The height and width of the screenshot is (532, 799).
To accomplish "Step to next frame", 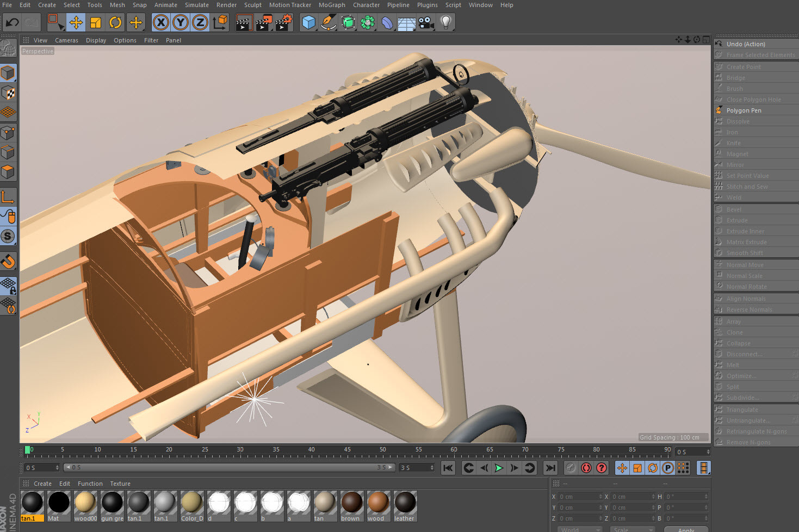I will pos(514,468).
